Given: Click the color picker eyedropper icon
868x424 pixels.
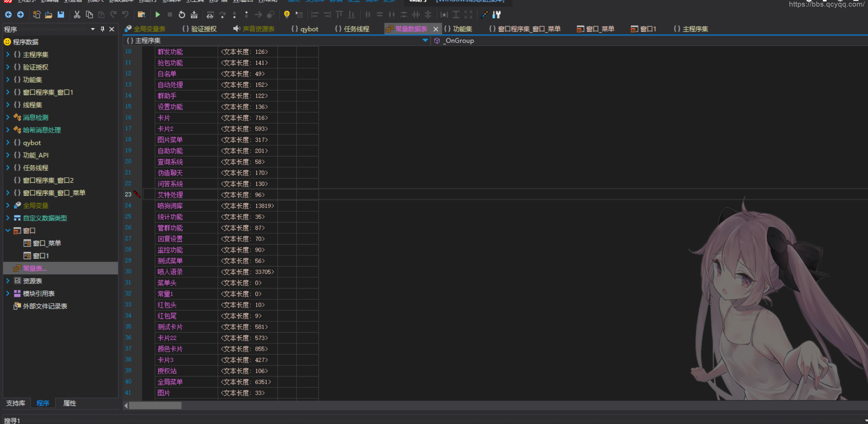Looking at the screenshot, I should (484, 15).
